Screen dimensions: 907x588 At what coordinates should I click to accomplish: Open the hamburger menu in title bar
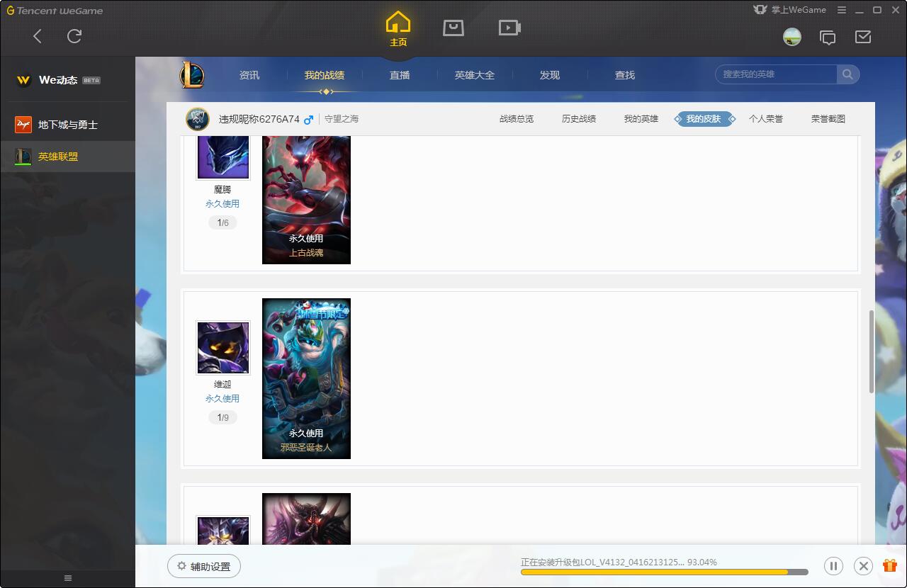tap(842, 10)
